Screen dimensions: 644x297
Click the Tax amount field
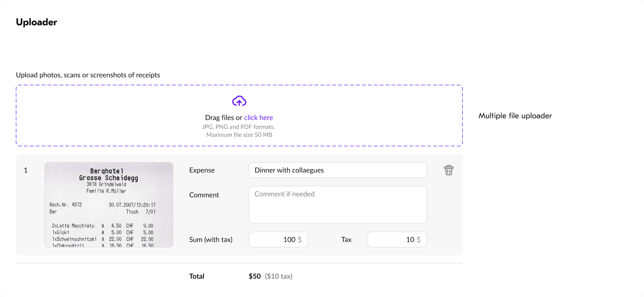tap(393, 240)
